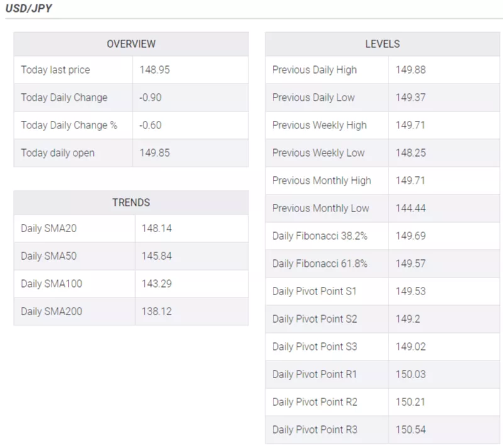
Task: Click the value 149.2
Action: pyautogui.click(x=407, y=318)
